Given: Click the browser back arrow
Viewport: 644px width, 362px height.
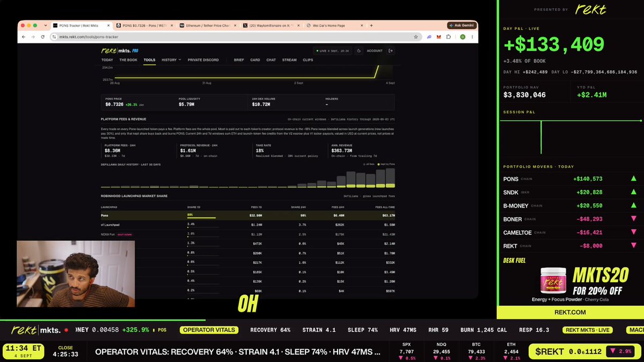Looking at the screenshot, I should [x=25, y=37].
